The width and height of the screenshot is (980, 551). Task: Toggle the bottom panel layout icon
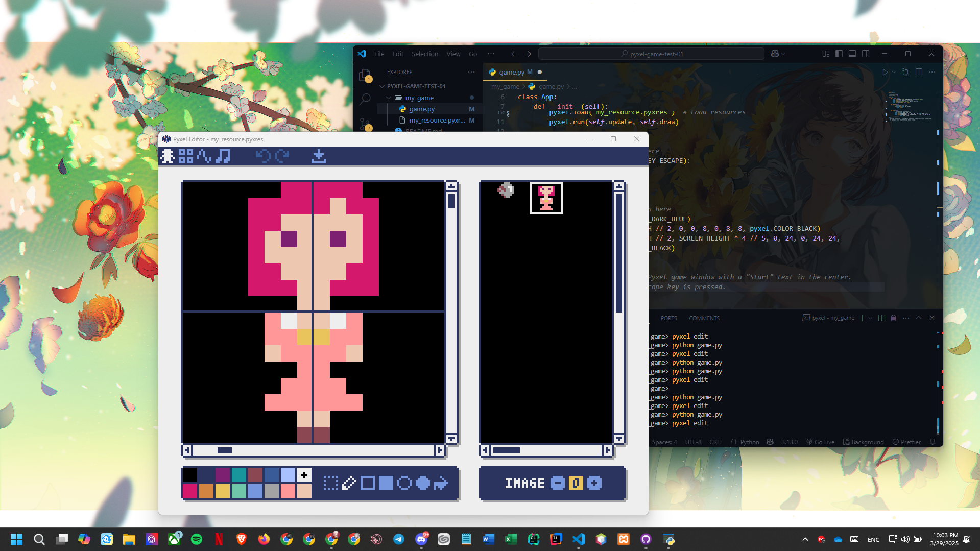click(852, 54)
